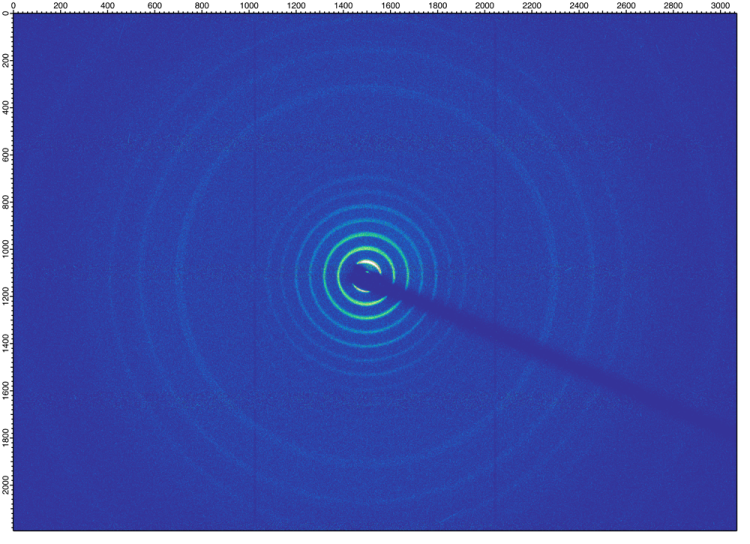
Task: Click the 1400 tick on the horizontal axis
Action: point(343,6)
